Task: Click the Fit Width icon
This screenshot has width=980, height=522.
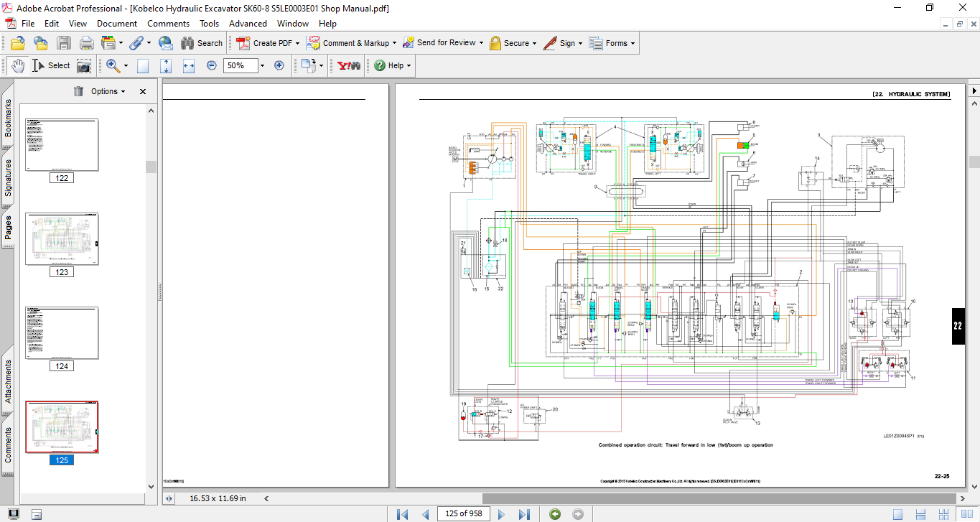Action: 189,65
